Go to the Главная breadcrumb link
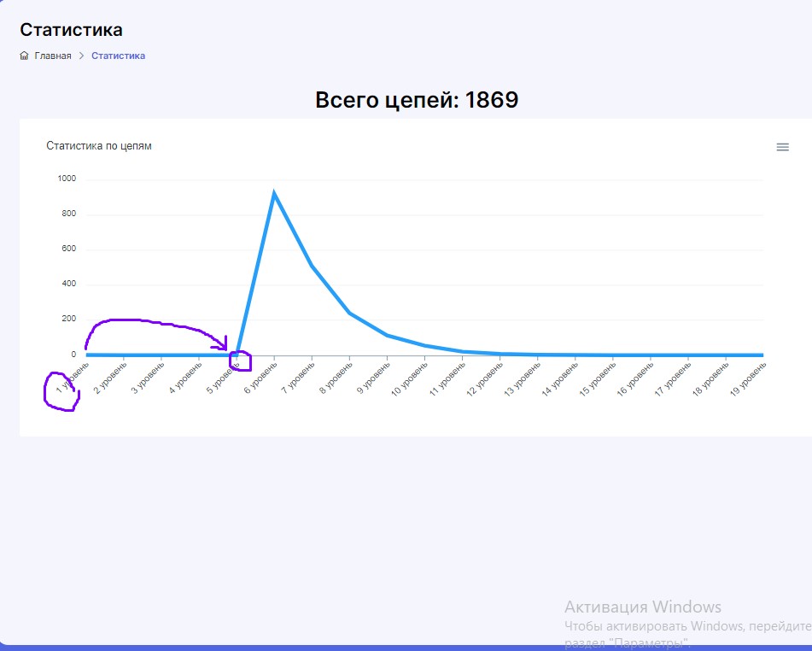Image resolution: width=812 pixels, height=651 pixels. 53,56
